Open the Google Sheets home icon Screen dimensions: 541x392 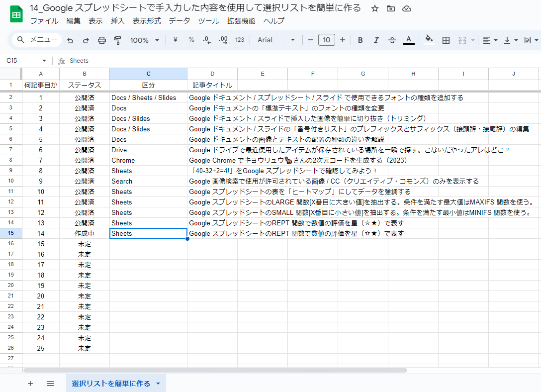coord(16,14)
